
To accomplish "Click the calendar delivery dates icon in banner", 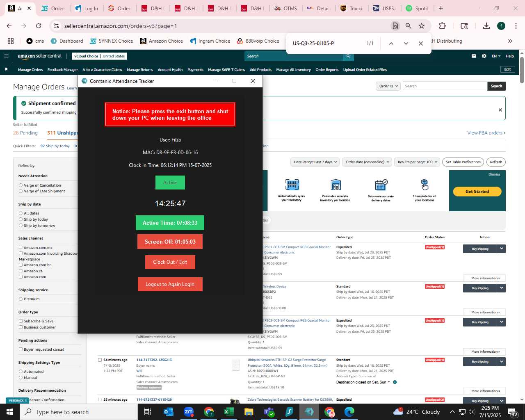I will click(381, 185).
